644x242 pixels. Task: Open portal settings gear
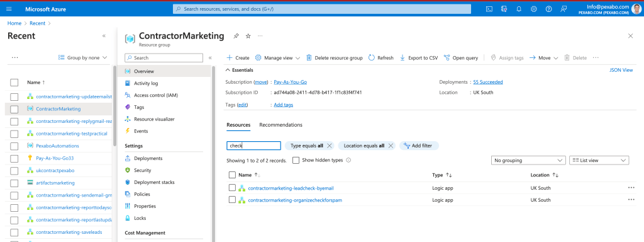[x=533, y=9]
